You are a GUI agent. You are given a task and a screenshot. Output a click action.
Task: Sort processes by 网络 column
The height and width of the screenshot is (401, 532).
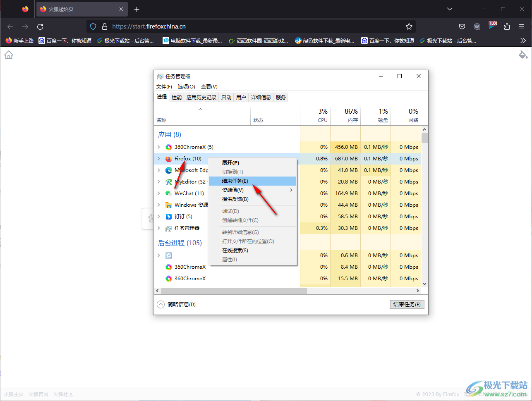click(406, 116)
